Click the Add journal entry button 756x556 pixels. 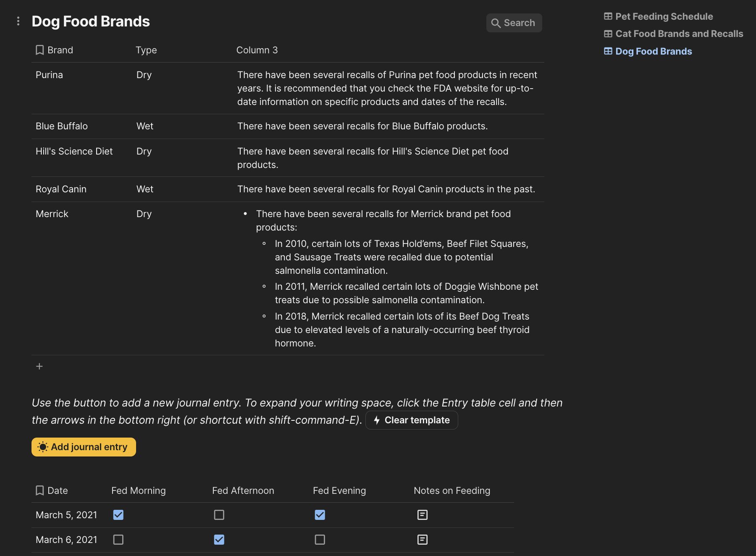coord(84,447)
